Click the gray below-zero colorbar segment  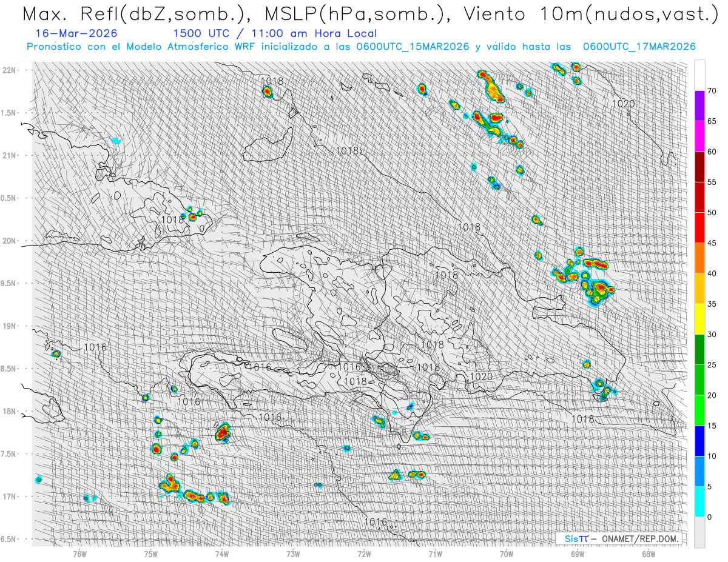click(x=699, y=532)
